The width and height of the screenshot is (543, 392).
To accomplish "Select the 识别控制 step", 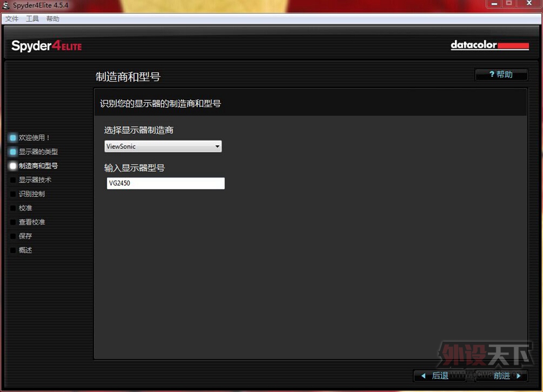I will point(28,194).
